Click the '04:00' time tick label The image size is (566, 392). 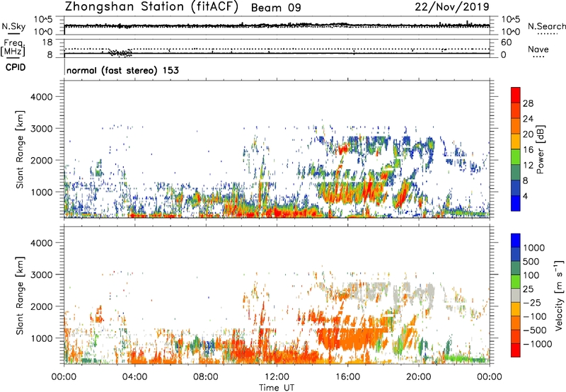click(134, 377)
